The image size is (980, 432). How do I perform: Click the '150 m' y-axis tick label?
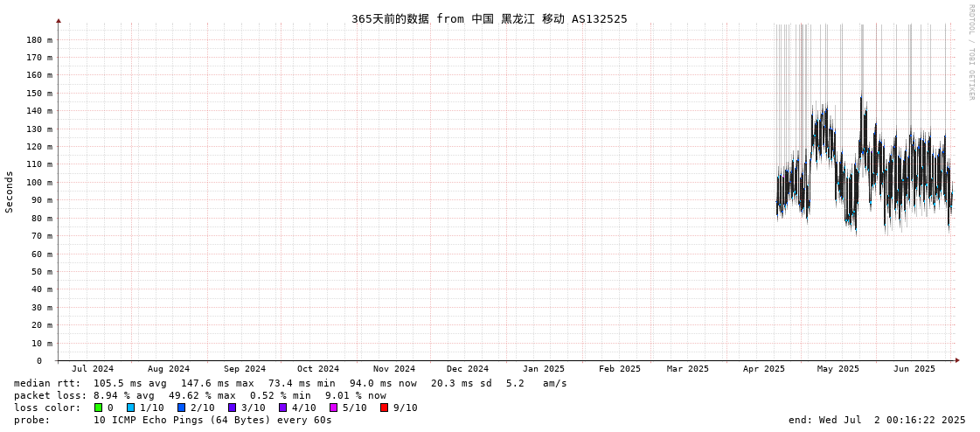coord(40,94)
